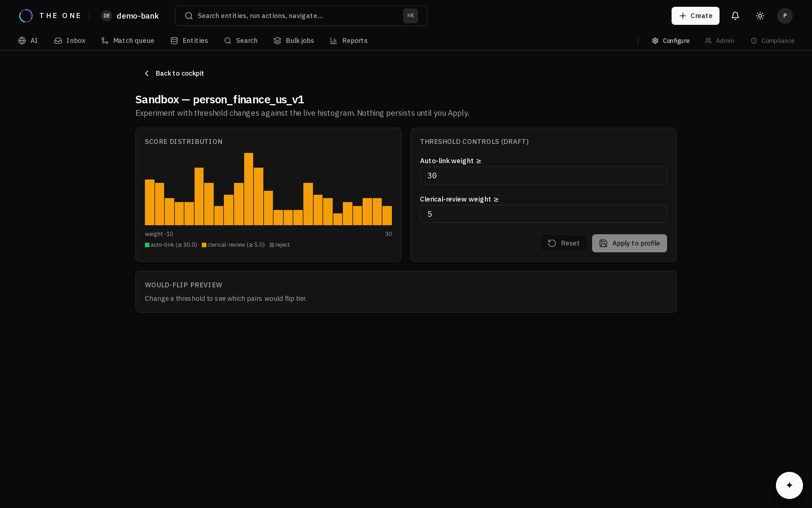Image resolution: width=812 pixels, height=508 pixels.
Task: Open the Match queue nav tab
Action: coord(128,41)
